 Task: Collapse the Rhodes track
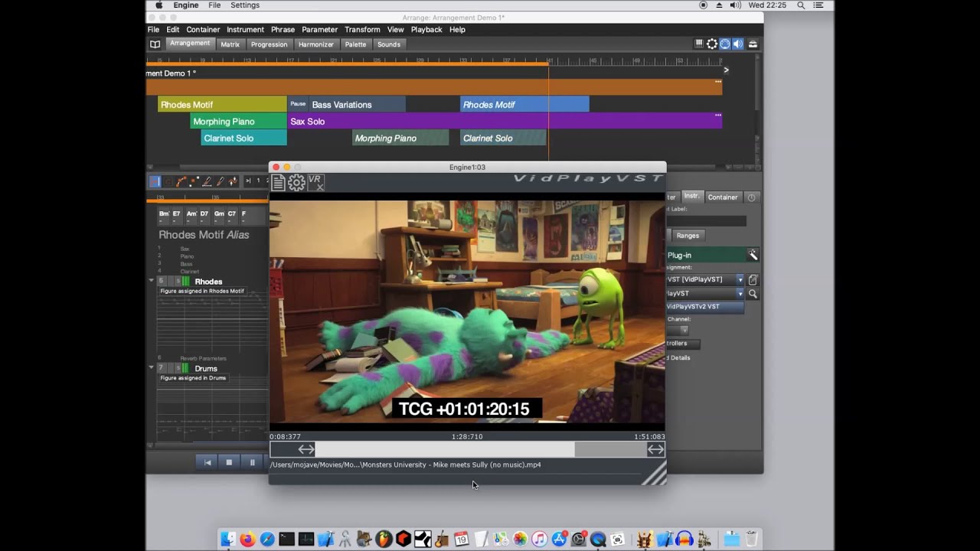coord(152,281)
